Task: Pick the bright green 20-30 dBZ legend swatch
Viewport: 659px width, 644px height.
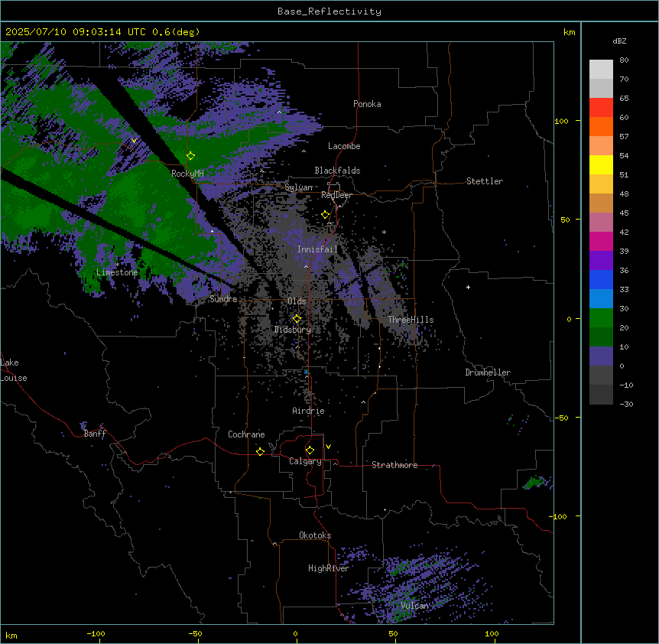Action: click(601, 318)
